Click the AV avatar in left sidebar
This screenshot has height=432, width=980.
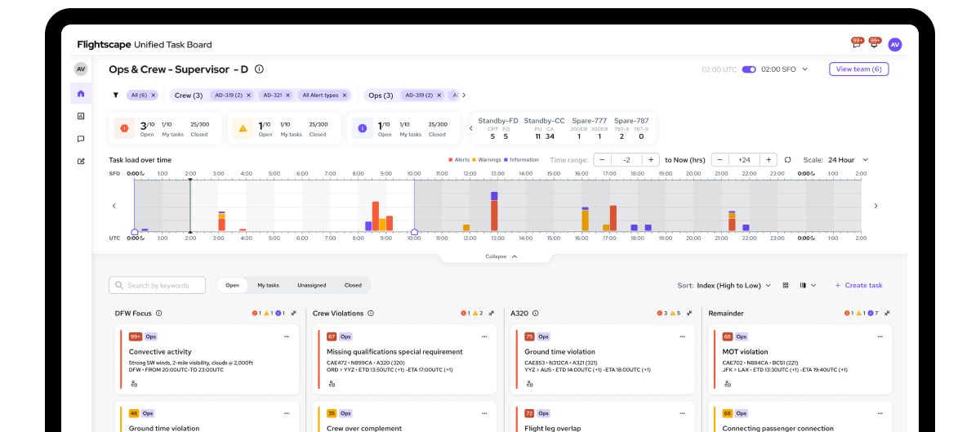click(81, 69)
